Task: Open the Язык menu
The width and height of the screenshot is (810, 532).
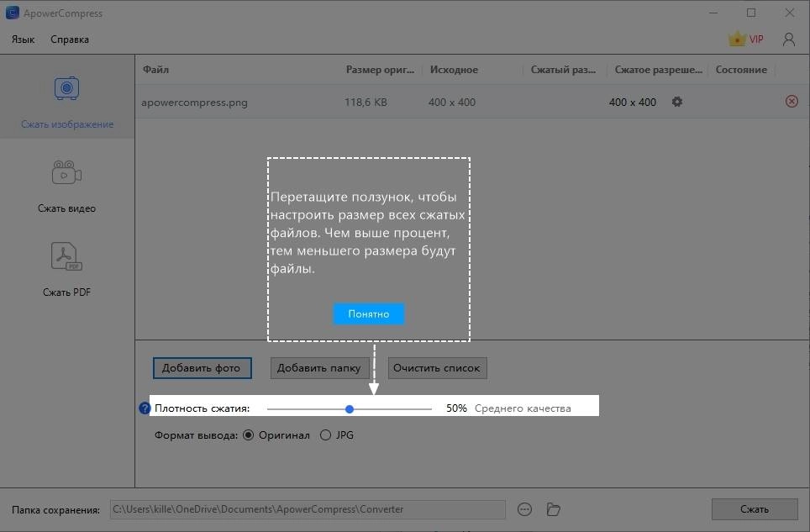Action: coord(24,40)
